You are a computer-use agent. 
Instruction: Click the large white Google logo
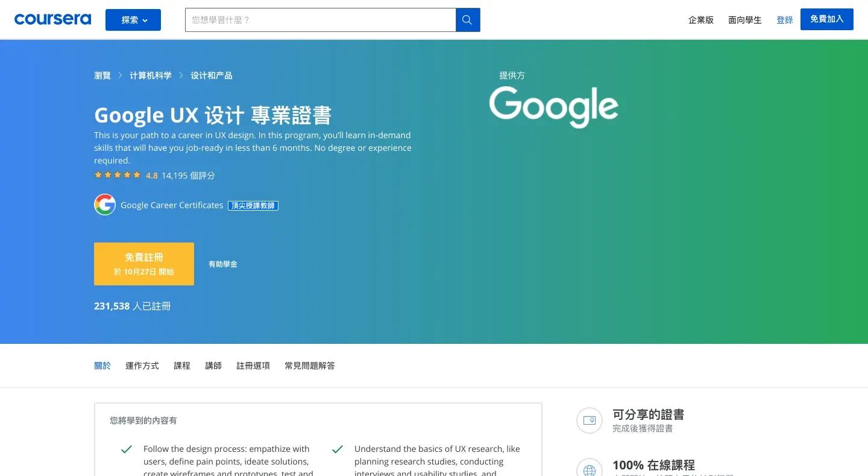pos(553,107)
